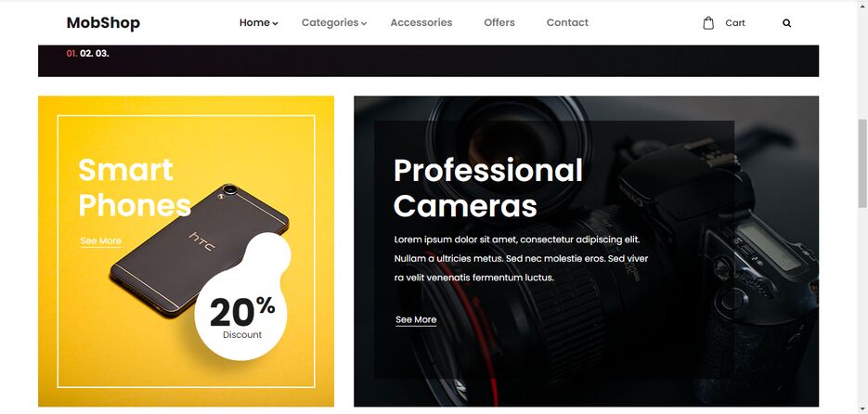The height and width of the screenshot is (414, 868).
Task: Go to the Accessories page
Action: [421, 22]
